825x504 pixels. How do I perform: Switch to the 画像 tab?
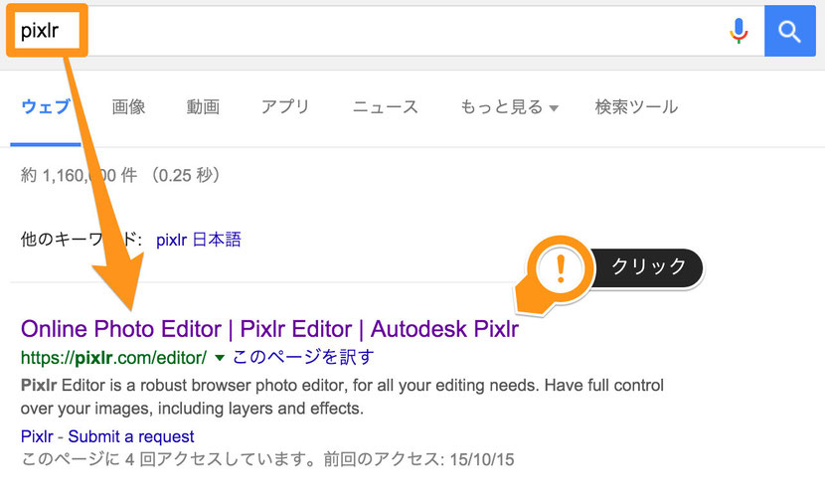point(128,106)
